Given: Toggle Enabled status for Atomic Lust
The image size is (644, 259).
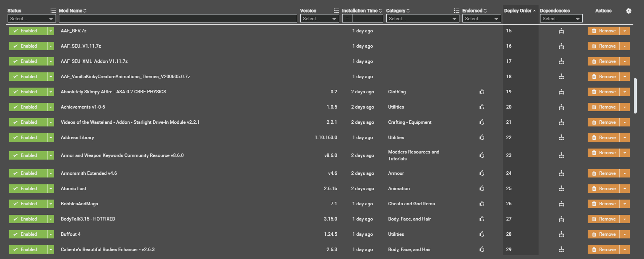Looking at the screenshot, I should pos(28,189).
